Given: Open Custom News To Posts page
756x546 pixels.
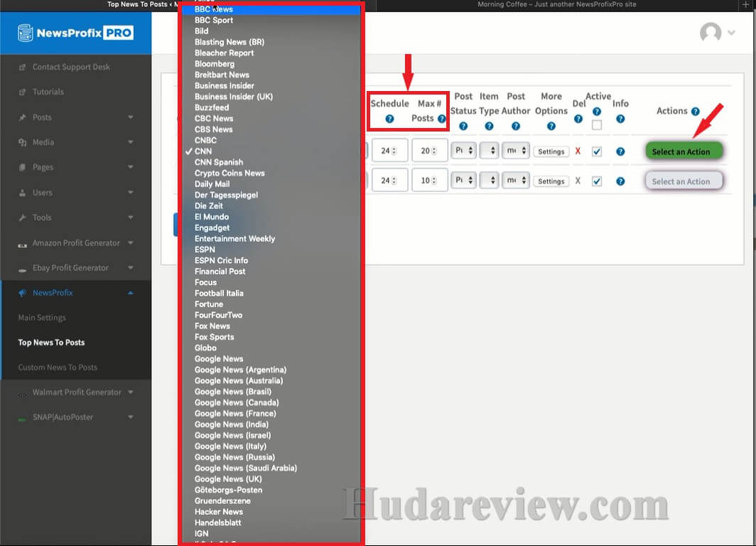Looking at the screenshot, I should pos(58,368).
